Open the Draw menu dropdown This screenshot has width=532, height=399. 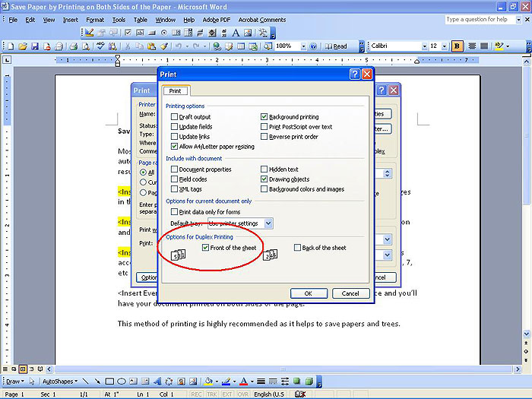pos(15,382)
